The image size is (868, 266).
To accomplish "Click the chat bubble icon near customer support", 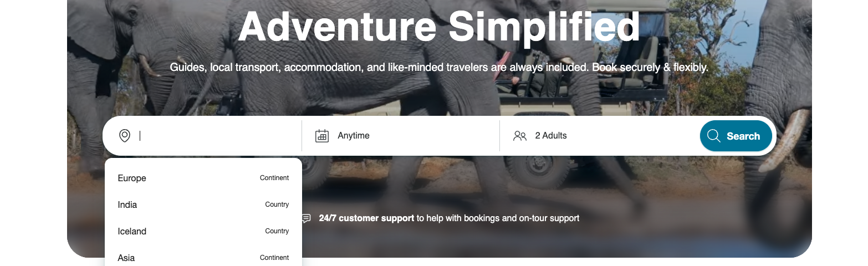I will pyautogui.click(x=306, y=218).
